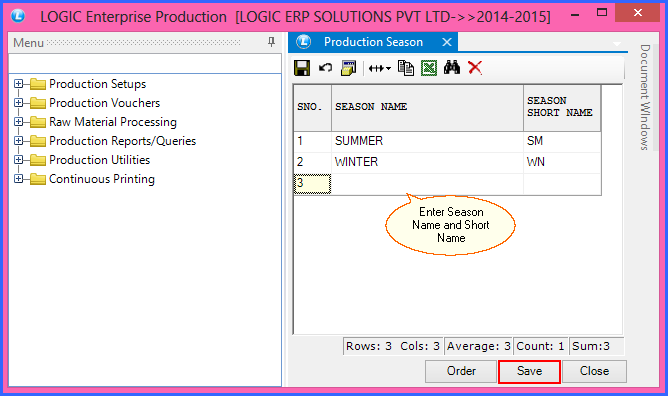The image size is (668, 396).
Task: Expand the Production Setups tree node
Action: (x=18, y=83)
